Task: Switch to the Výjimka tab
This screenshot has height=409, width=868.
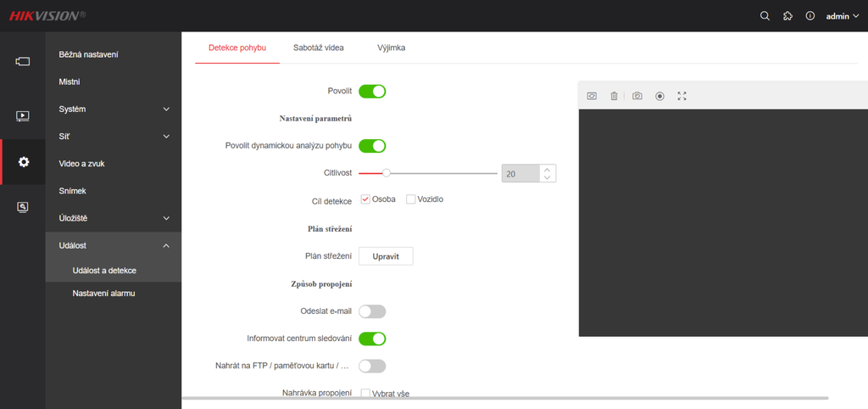Action: pyautogui.click(x=392, y=48)
